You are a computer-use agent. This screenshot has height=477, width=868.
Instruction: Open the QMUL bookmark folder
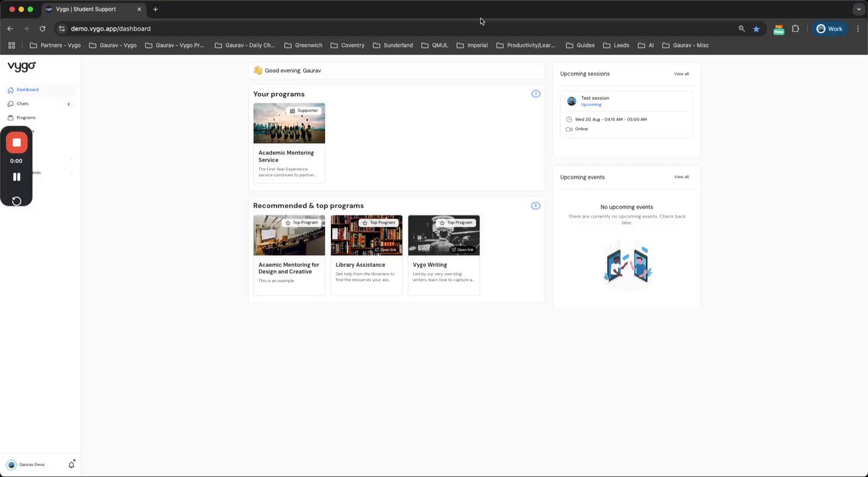point(435,45)
